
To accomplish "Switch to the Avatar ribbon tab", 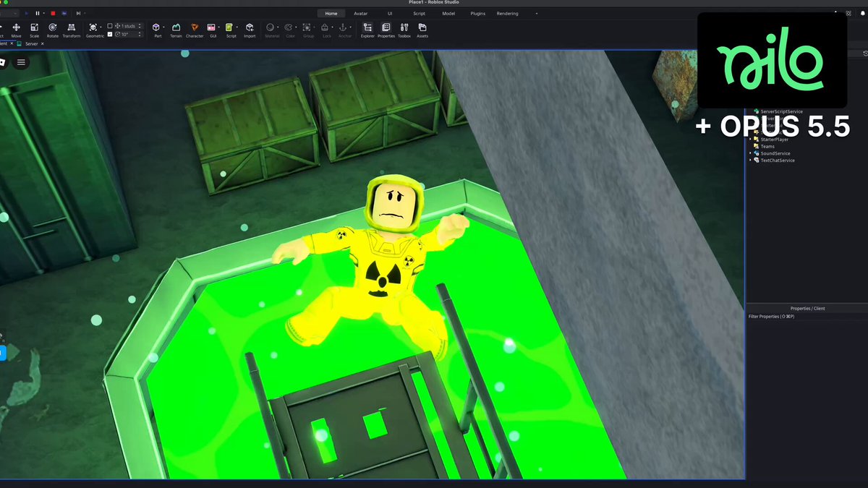I will [360, 13].
